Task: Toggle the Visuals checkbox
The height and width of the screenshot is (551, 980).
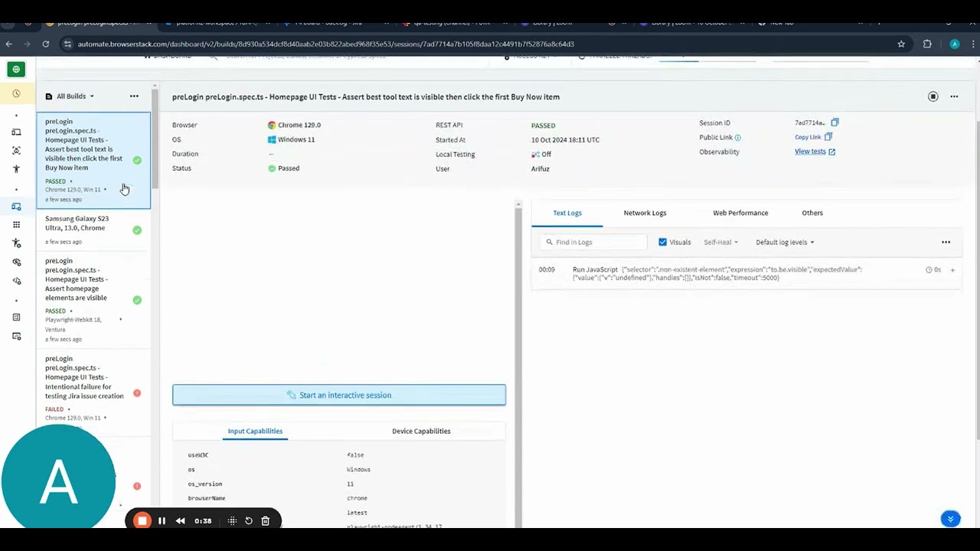Action: pyautogui.click(x=662, y=242)
